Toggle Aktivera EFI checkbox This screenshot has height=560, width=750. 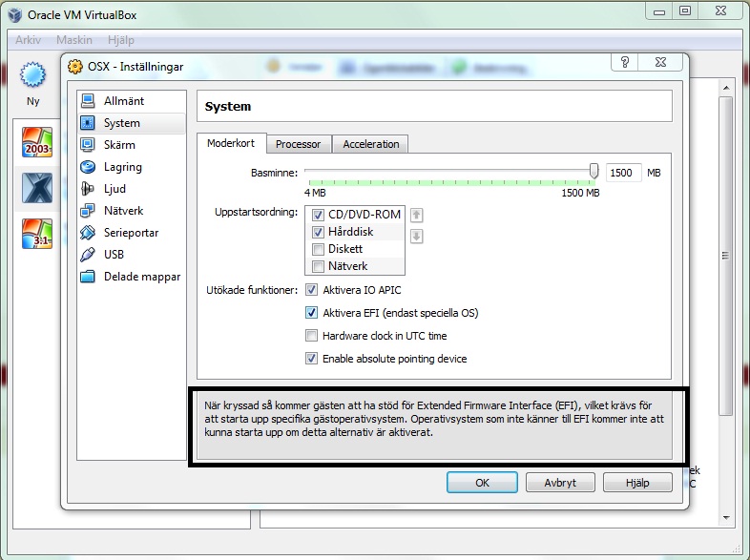(x=311, y=313)
